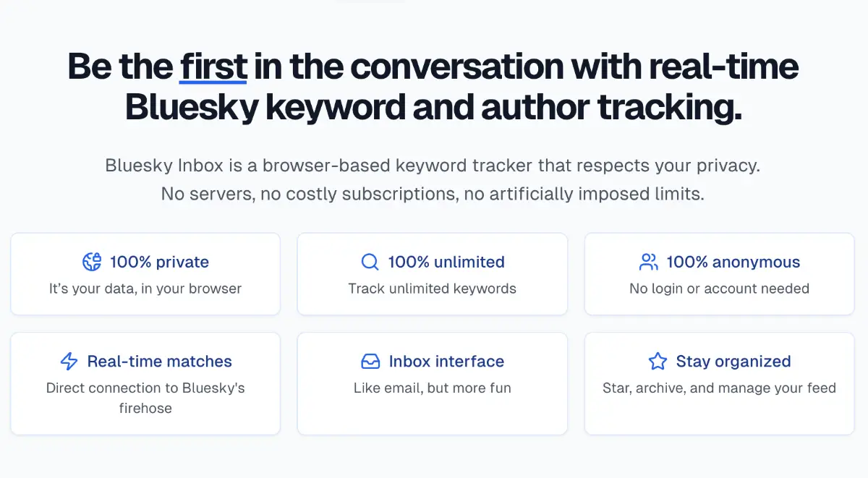Click the "100% anonymous" heading

pos(733,262)
